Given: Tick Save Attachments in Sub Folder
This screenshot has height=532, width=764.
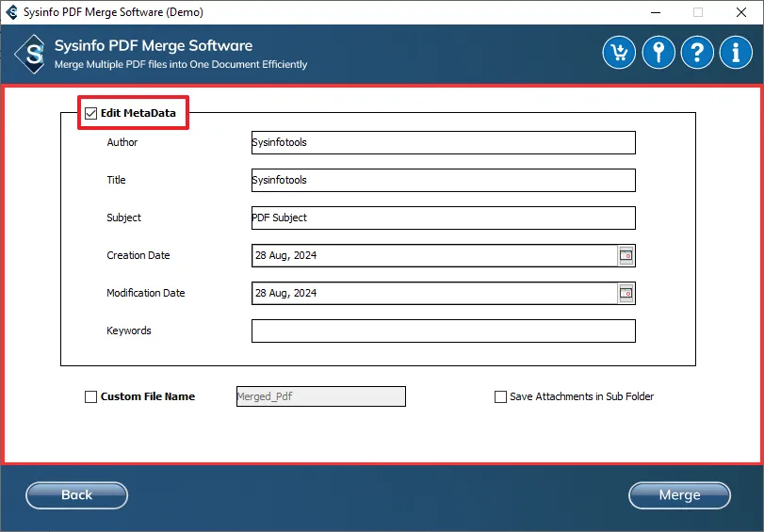Looking at the screenshot, I should (500, 396).
